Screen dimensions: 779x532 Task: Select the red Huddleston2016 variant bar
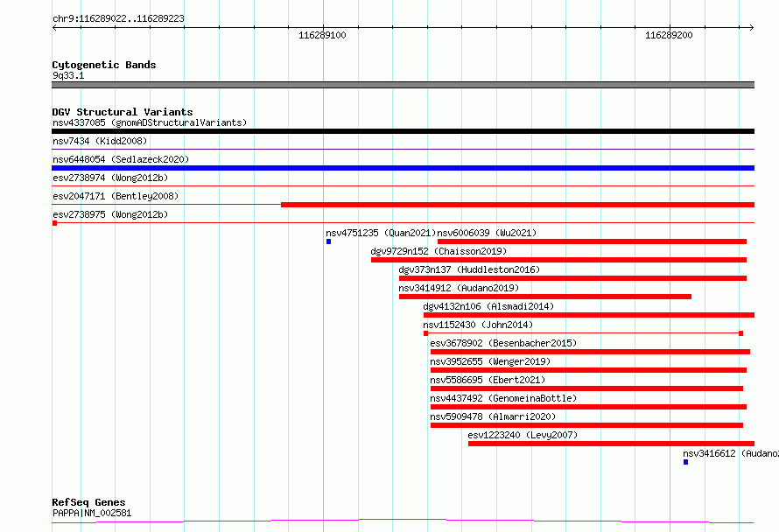[572, 278]
